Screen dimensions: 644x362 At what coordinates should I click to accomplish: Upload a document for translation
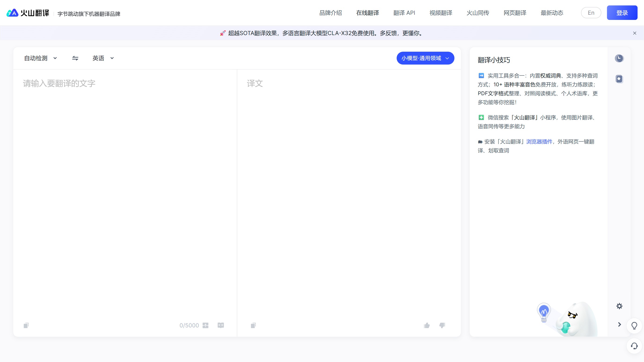[206, 325]
